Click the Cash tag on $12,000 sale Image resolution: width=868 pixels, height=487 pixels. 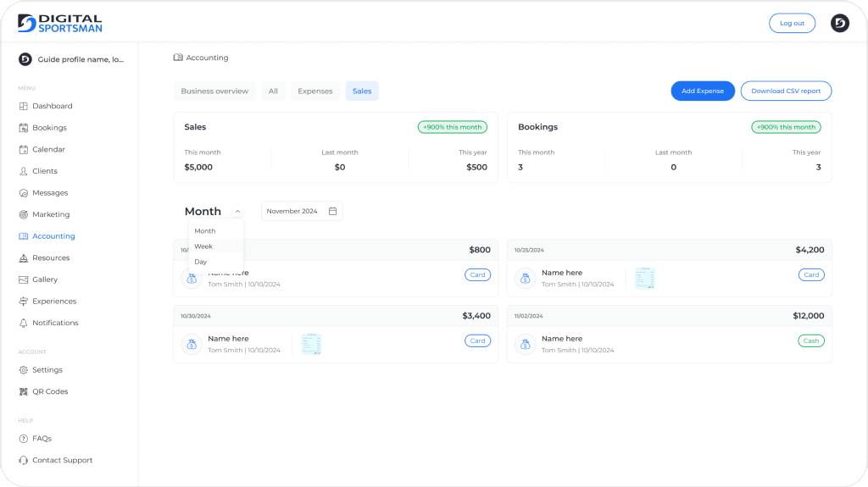(811, 340)
